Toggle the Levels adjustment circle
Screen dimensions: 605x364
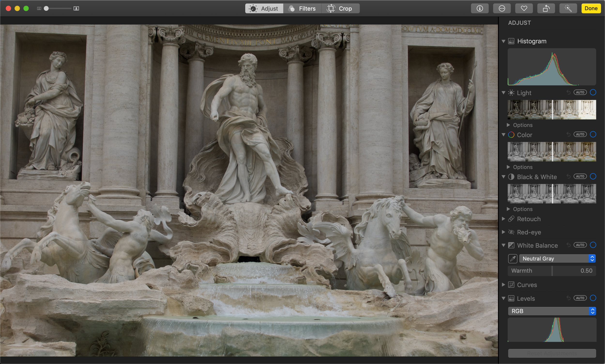click(593, 298)
